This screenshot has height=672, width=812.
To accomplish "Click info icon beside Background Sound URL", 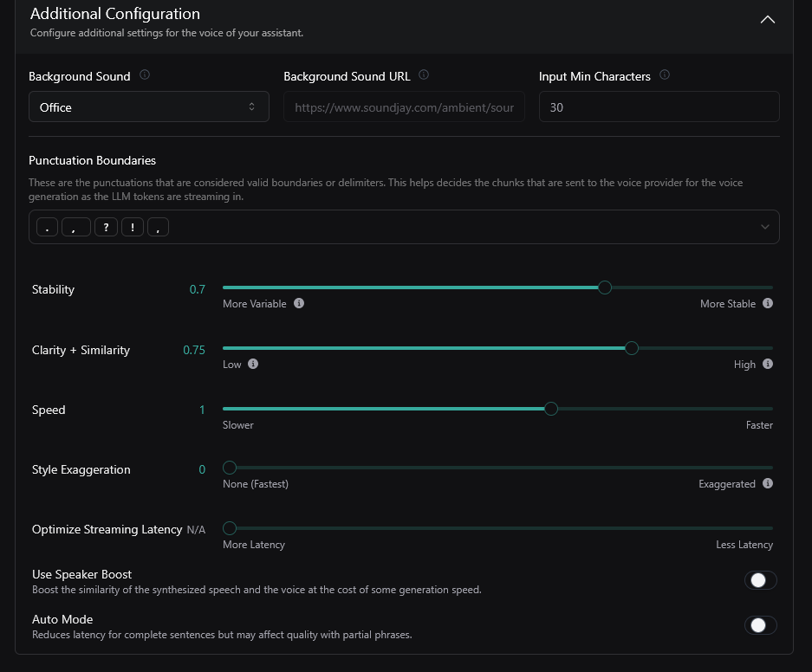I will click(x=424, y=75).
